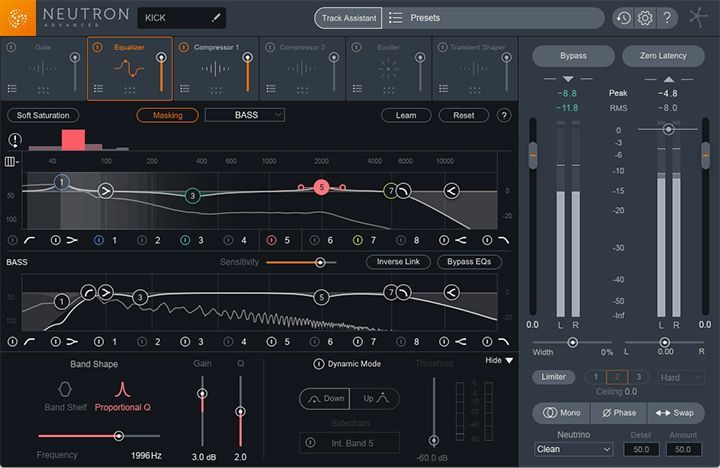Select low-shelf node on kick graph
Screen dimensions: 720x468
(105, 191)
